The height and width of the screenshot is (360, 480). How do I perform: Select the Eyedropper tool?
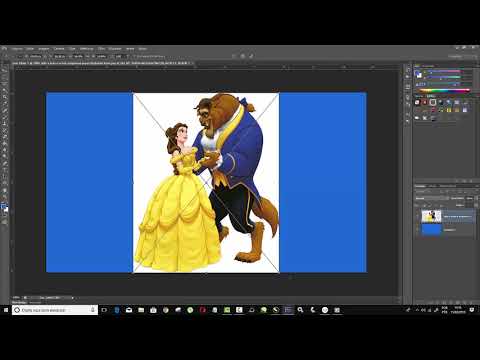(4, 104)
